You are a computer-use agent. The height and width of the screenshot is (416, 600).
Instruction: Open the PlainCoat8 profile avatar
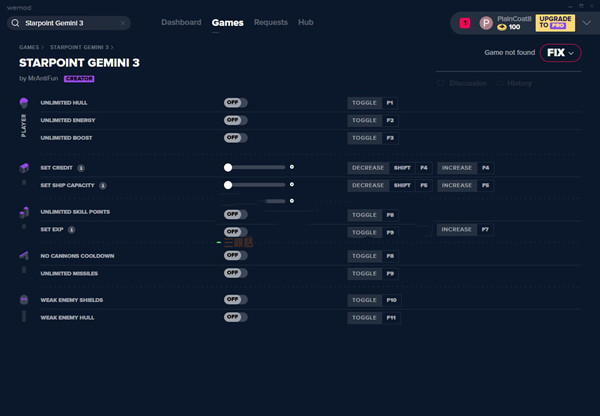click(x=486, y=23)
